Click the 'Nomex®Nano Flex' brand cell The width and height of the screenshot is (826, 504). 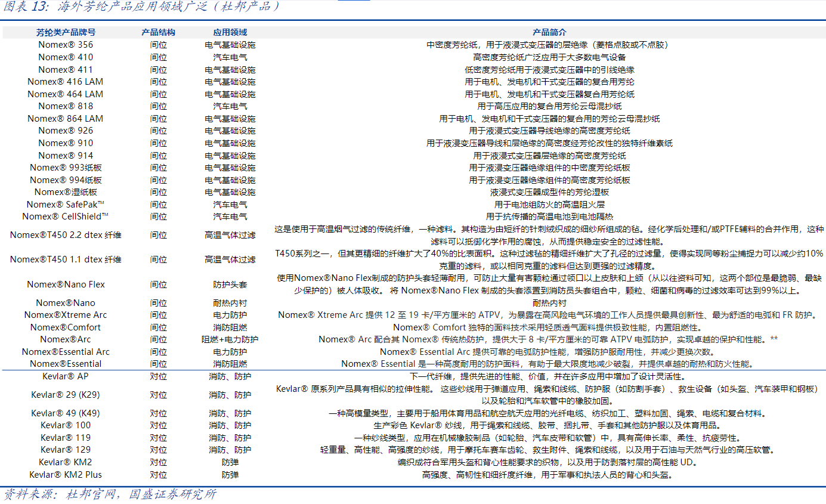(x=66, y=285)
